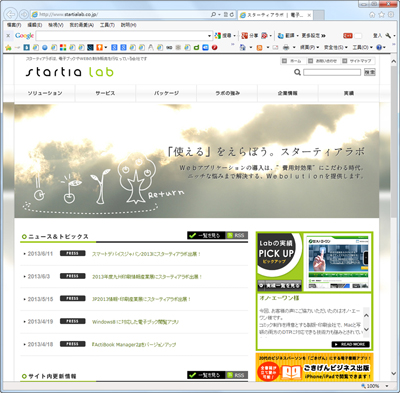Screen dimensions: 400x393
Task: Expand the zoom level 100% dropdown
Action: [387, 386]
